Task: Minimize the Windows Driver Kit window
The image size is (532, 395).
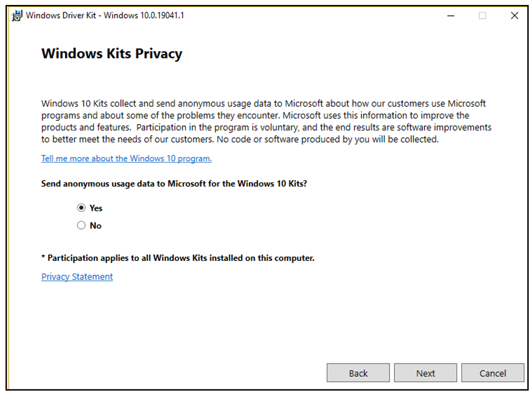Action: coord(450,15)
